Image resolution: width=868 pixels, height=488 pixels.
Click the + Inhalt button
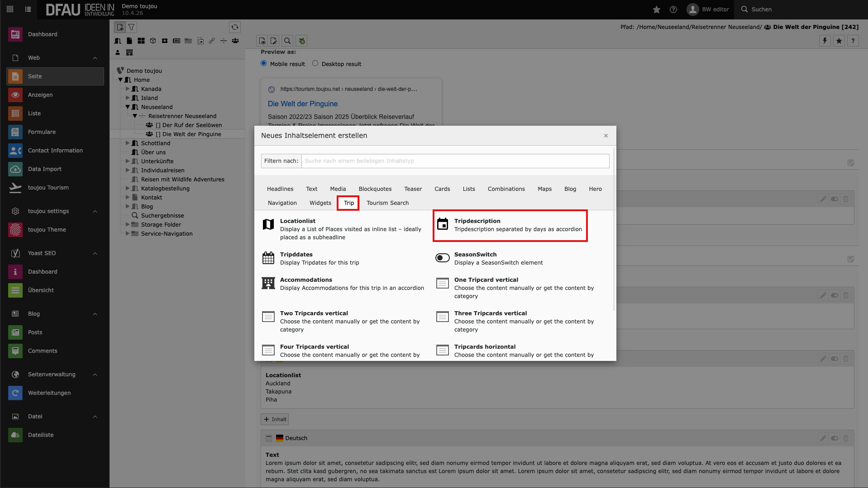click(x=275, y=419)
